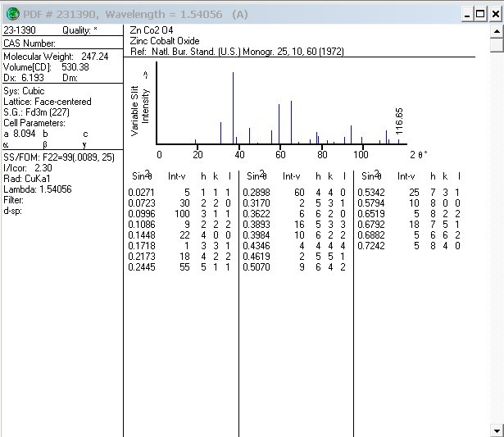Click the Sys: Cubic line
The width and height of the screenshot is (504, 437).
(x=24, y=91)
